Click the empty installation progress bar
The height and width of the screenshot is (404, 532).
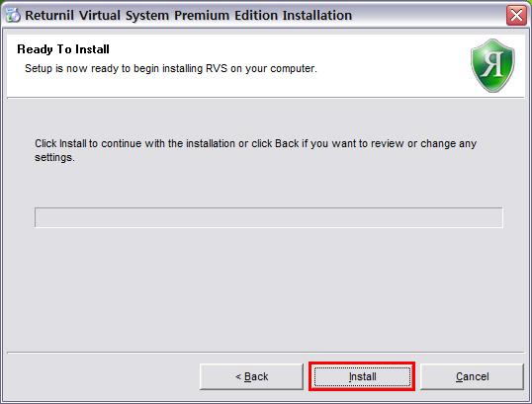point(268,217)
